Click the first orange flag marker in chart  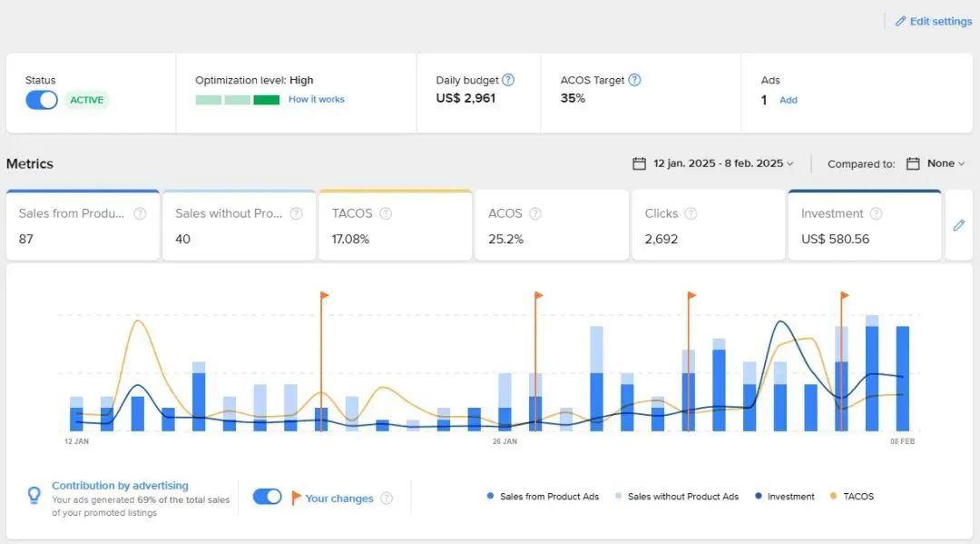324,295
